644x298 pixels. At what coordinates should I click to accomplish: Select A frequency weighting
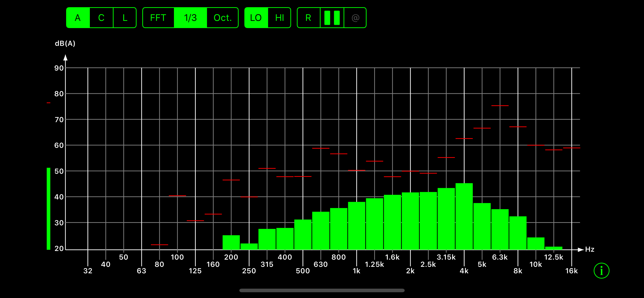click(x=78, y=18)
